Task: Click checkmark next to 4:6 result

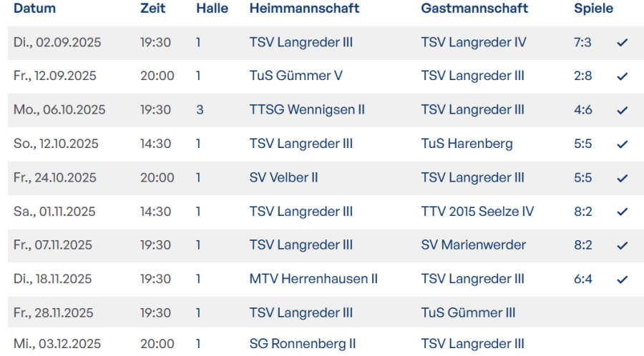Action: (622, 110)
